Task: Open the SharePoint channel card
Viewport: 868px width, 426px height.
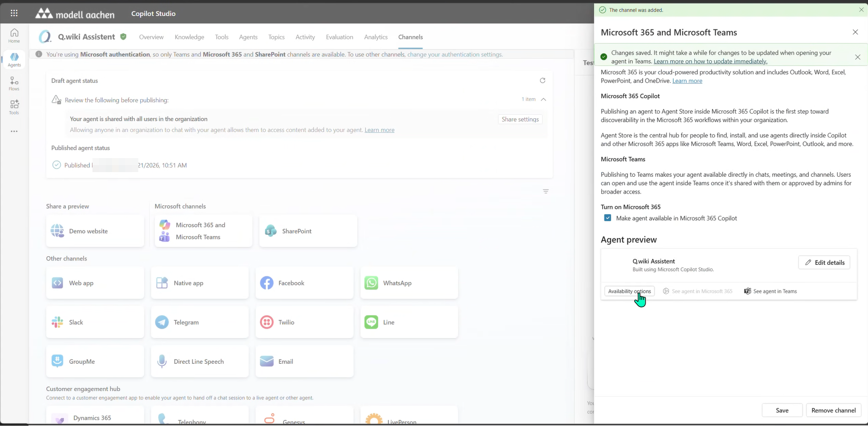Action: 308,231
